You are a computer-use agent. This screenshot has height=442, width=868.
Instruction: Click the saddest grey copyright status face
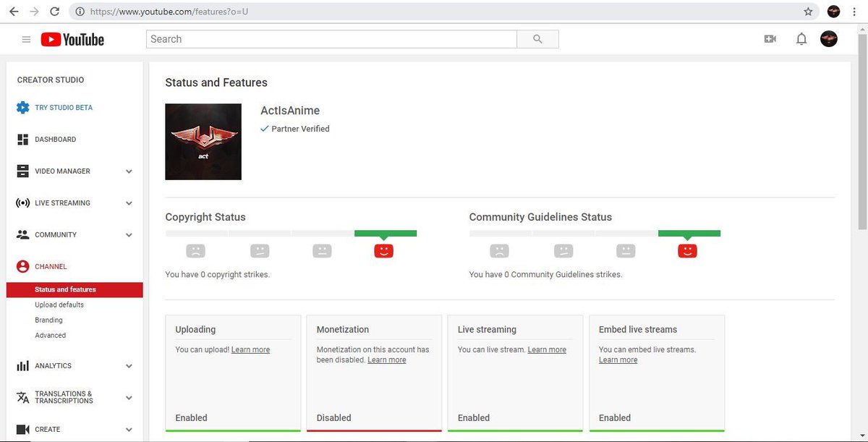pos(195,251)
